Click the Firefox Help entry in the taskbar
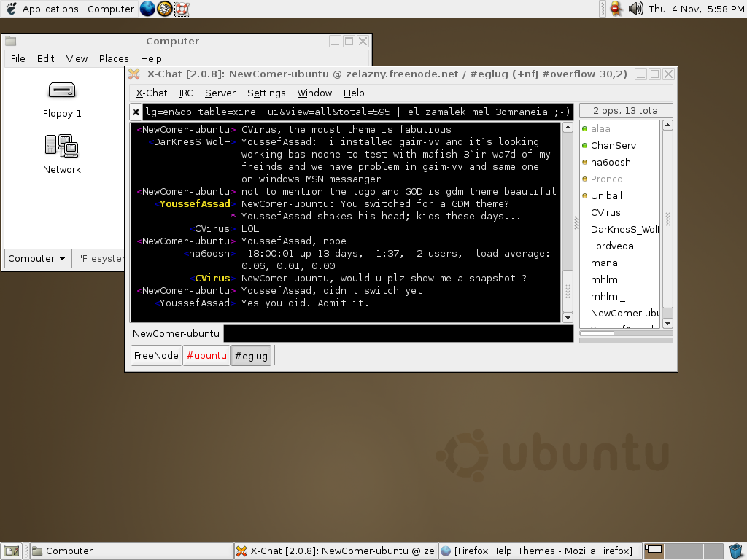747x560 pixels. click(540, 551)
